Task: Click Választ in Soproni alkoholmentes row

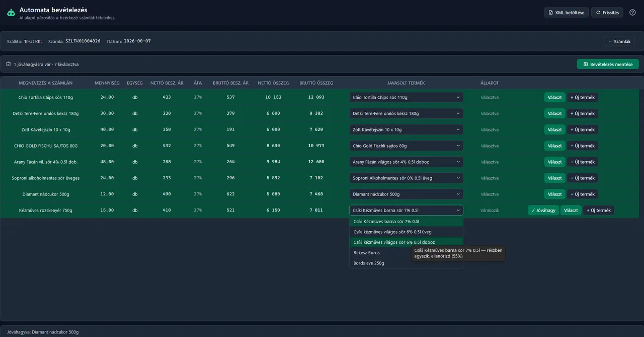Action: 554,178
